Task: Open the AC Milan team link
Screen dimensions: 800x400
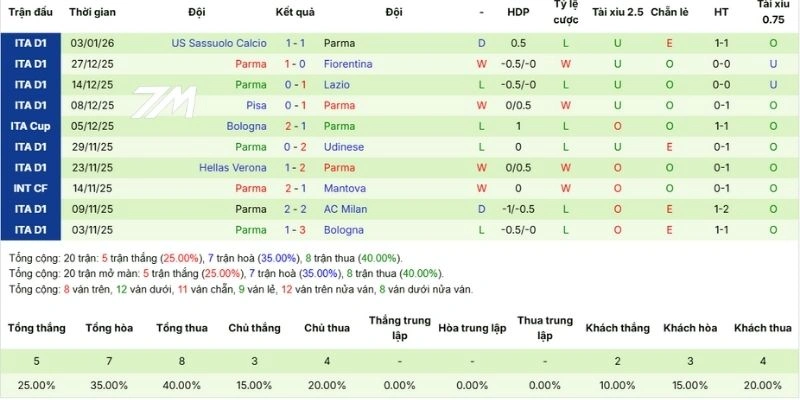Action: coord(345,209)
